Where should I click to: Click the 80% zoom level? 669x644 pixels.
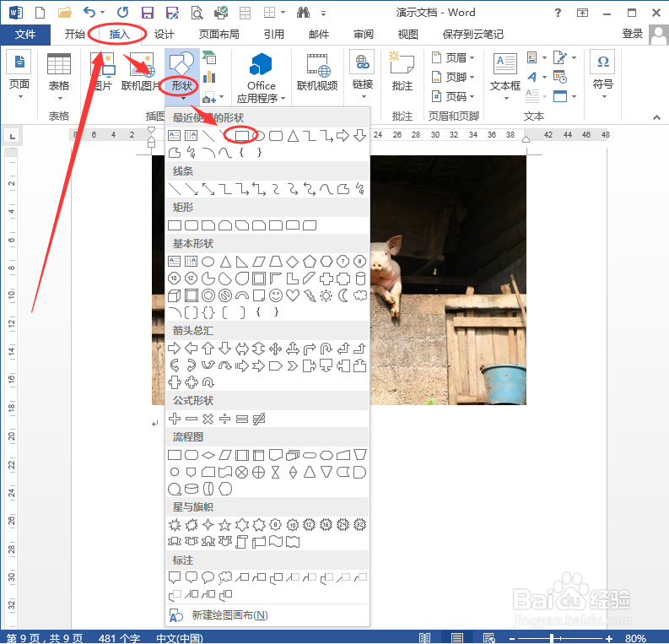(x=635, y=638)
